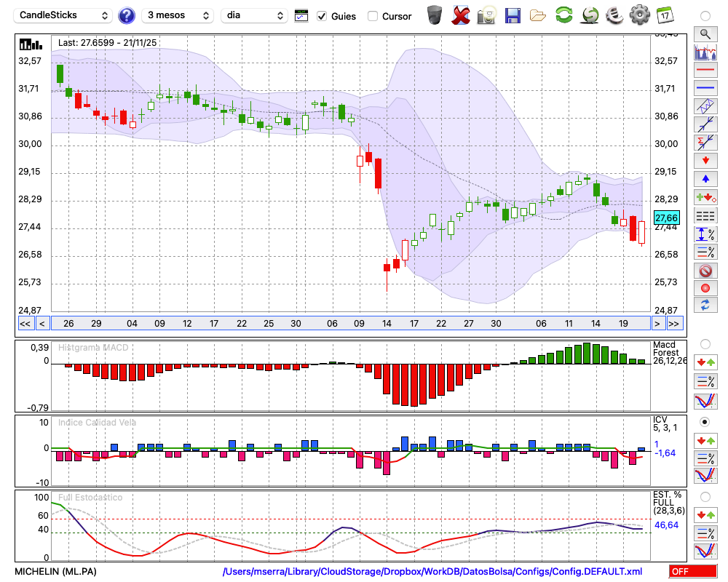Click the double left arrow scroll button
Viewport: 728px width, 582px height.
(25, 324)
